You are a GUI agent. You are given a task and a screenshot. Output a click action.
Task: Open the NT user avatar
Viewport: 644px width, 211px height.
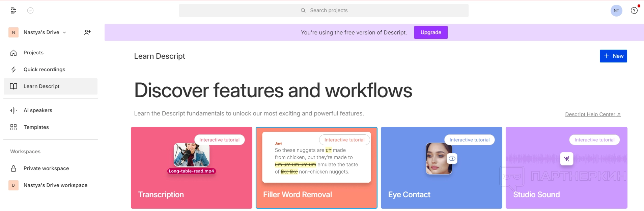click(x=616, y=10)
